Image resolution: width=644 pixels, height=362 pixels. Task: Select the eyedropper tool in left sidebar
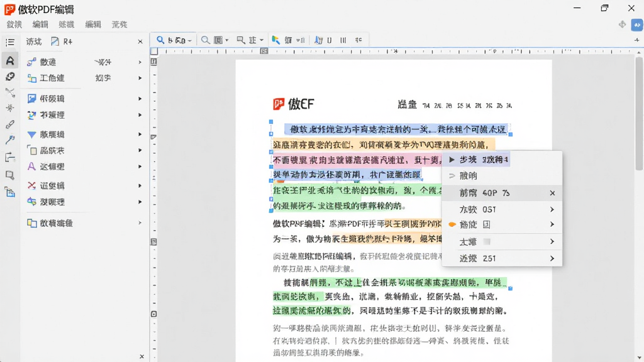tap(10, 140)
